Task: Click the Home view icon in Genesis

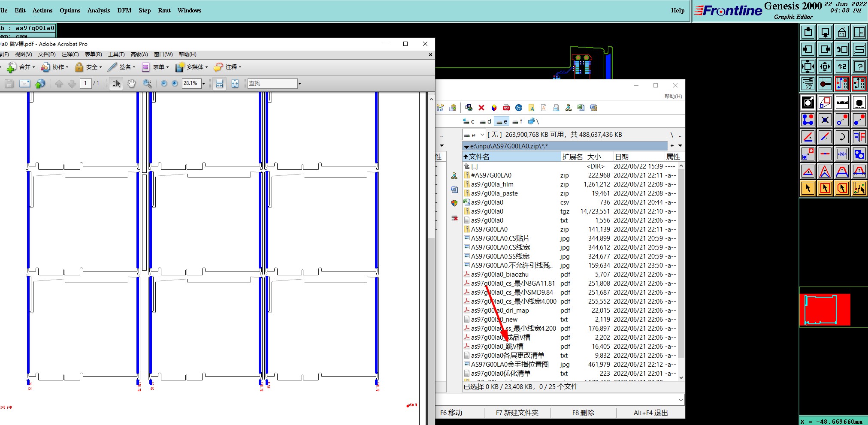Action: click(842, 33)
